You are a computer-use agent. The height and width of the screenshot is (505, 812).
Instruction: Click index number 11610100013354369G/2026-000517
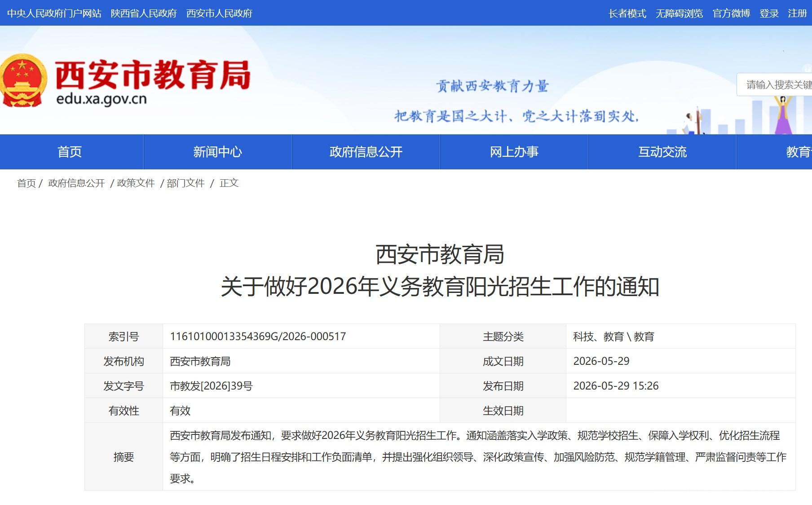[x=258, y=337]
